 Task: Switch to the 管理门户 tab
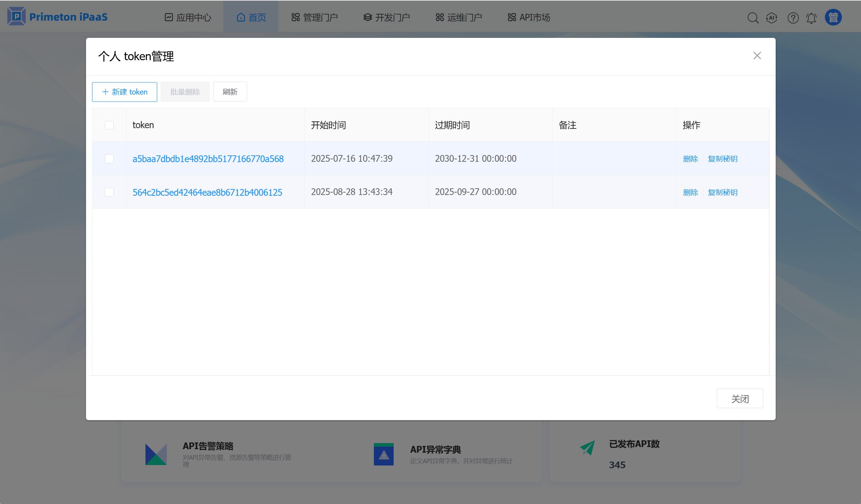point(314,17)
